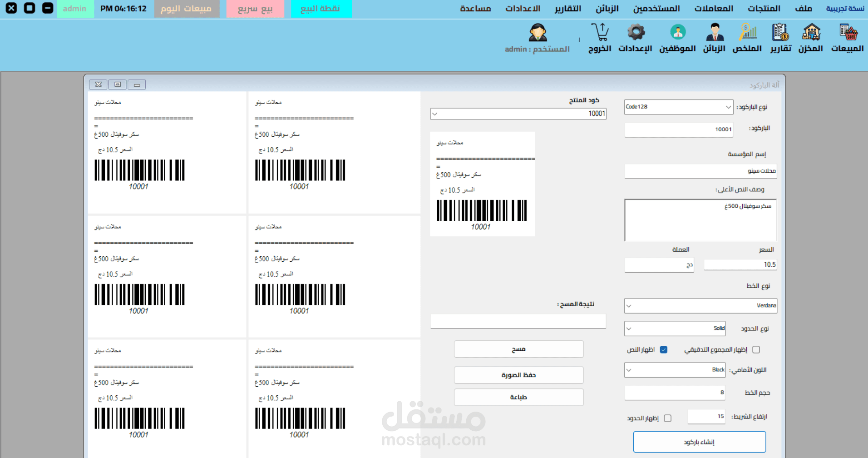Click the مسح (Scan) button

click(518, 349)
